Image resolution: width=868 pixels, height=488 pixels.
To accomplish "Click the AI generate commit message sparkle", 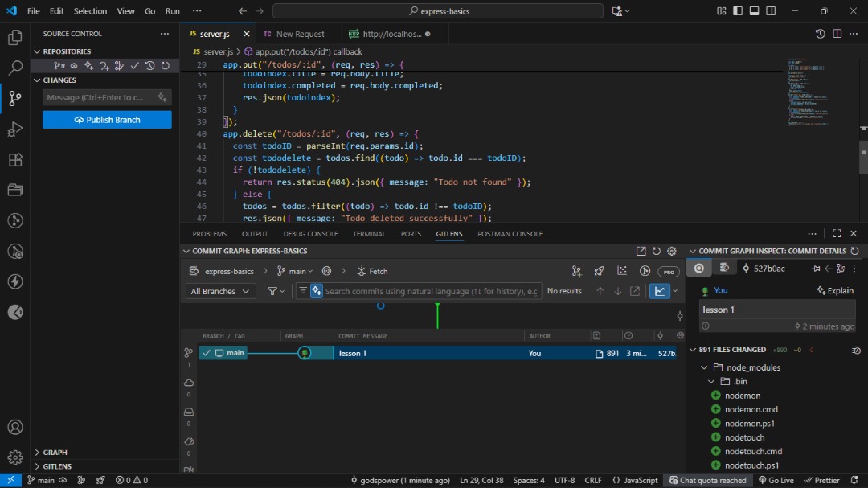I will pos(162,97).
